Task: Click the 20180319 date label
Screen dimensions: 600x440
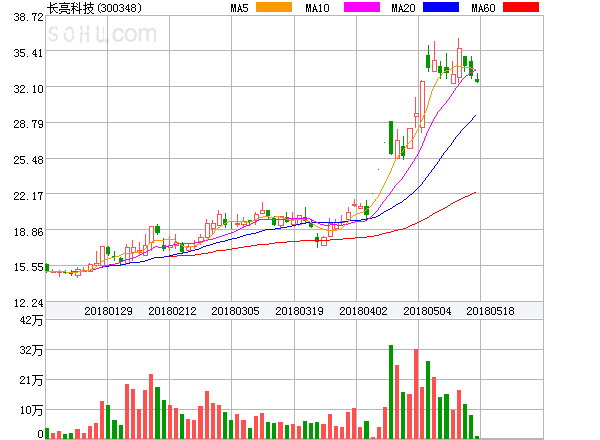Action: pos(299,311)
